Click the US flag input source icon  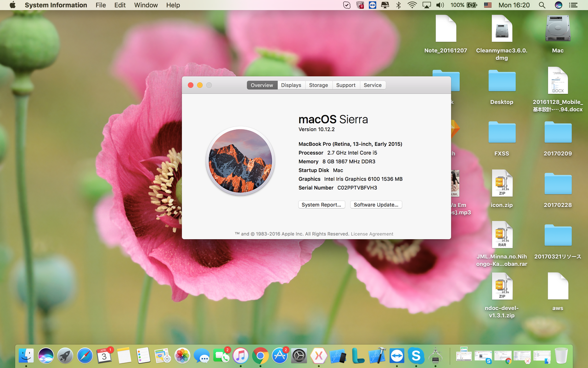(488, 5)
